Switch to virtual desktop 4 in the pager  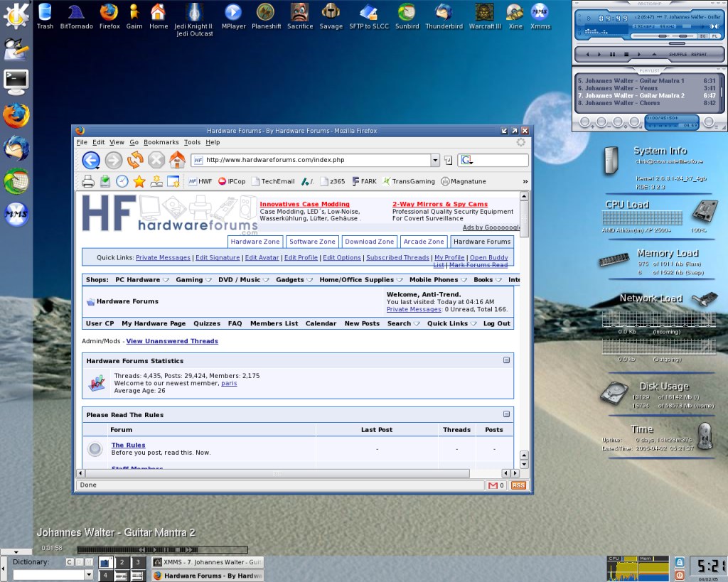click(106, 576)
